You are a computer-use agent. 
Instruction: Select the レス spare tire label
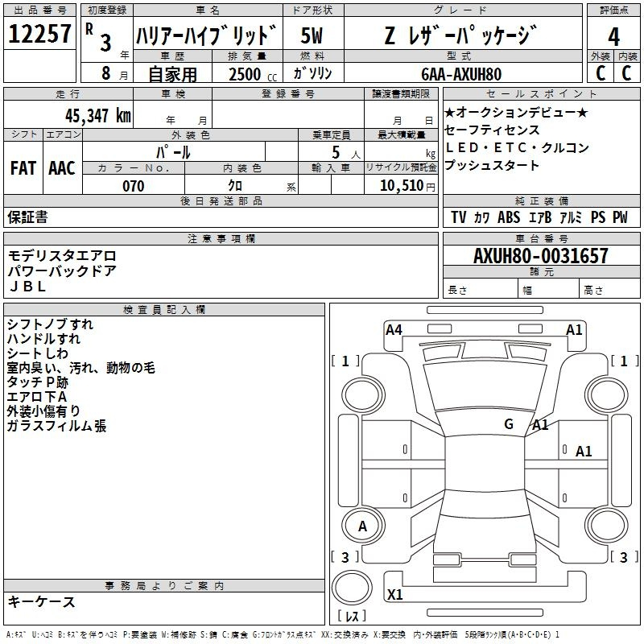(352, 617)
